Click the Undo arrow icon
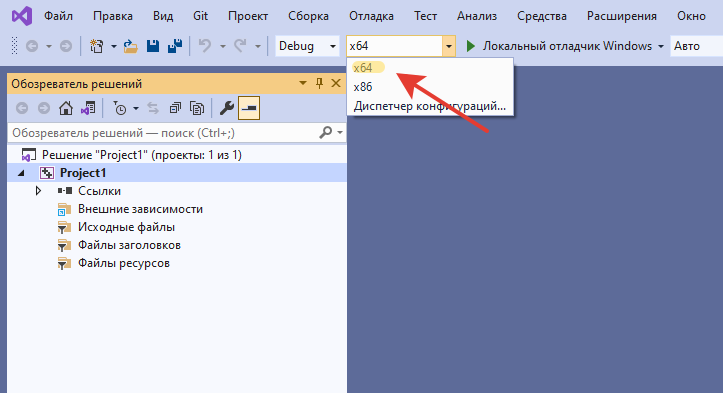Screen dimensions: 723x393 point(205,46)
